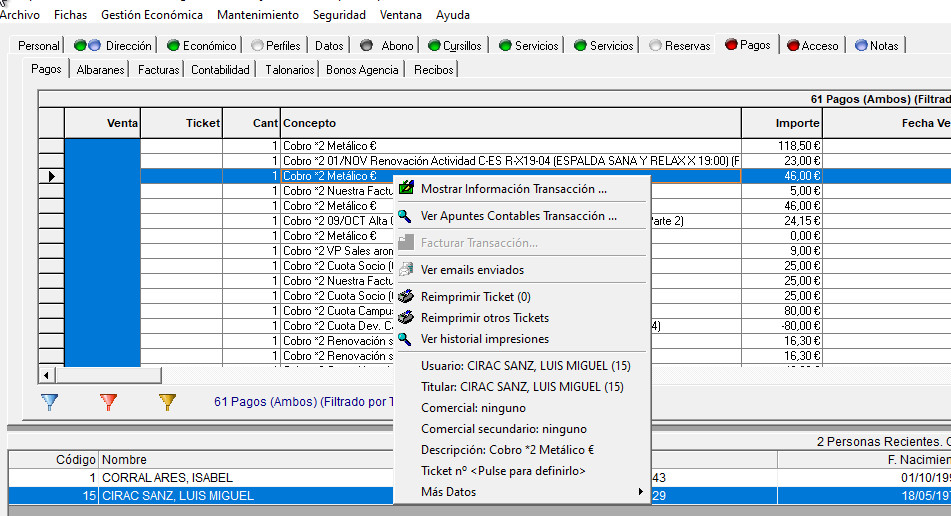Viewport: 951px width, 516px height.
Task: Click the green status dot on Económico tab
Action: (x=173, y=45)
